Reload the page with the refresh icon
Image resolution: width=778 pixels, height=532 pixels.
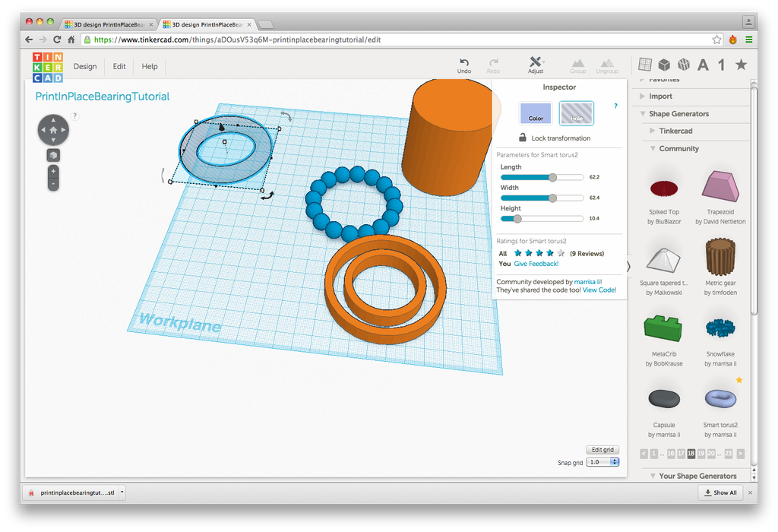[57, 40]
